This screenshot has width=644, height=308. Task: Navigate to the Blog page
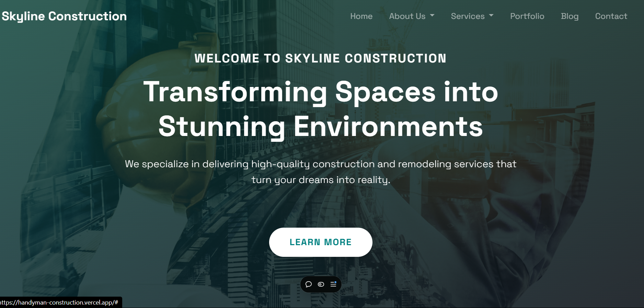570,16
